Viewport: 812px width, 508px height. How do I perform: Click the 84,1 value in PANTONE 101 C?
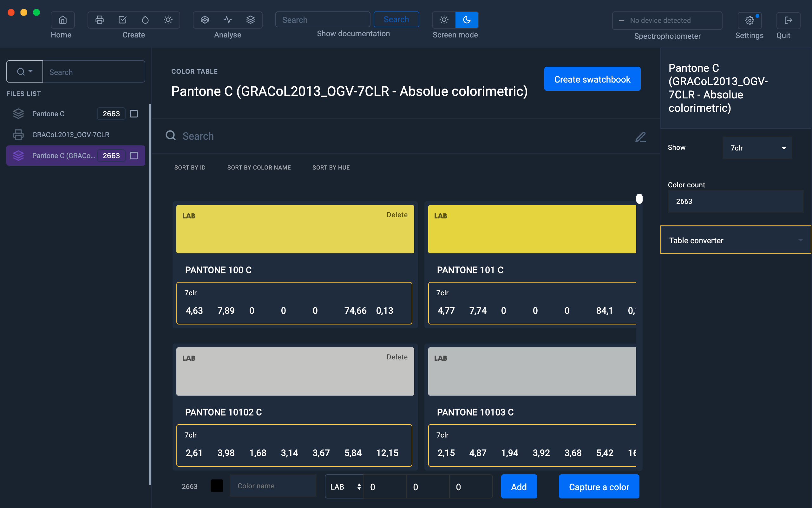point(604,311)
